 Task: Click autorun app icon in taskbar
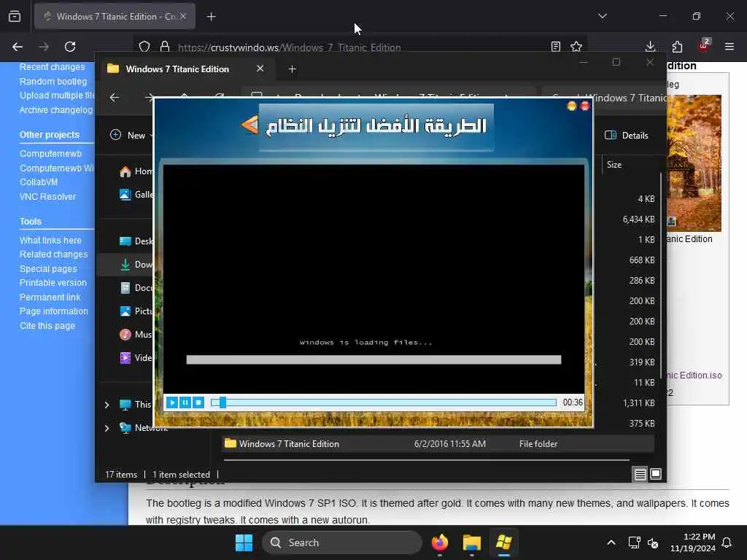503,542
